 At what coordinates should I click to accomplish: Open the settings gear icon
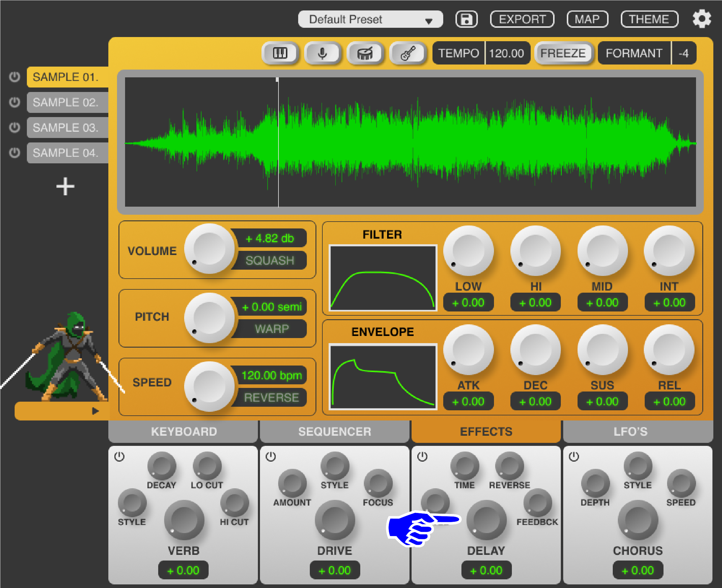click(x=702, y=19)
